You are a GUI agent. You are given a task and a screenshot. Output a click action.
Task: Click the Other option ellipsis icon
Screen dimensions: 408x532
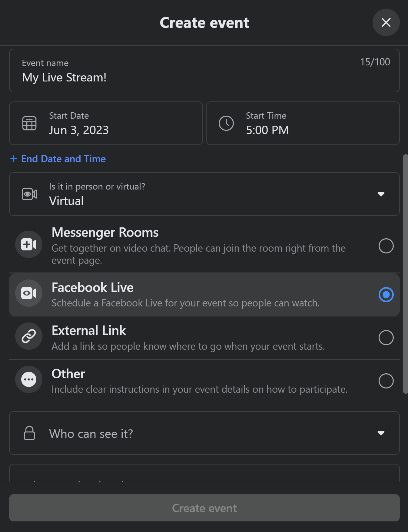[x=29, y=379]
